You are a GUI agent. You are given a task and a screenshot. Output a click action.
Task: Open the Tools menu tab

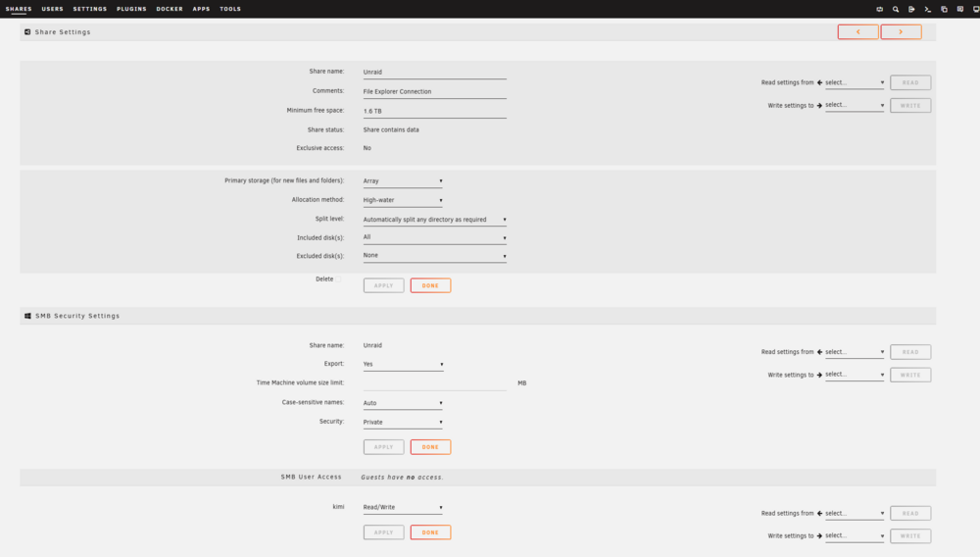click(x=230, y=10)
